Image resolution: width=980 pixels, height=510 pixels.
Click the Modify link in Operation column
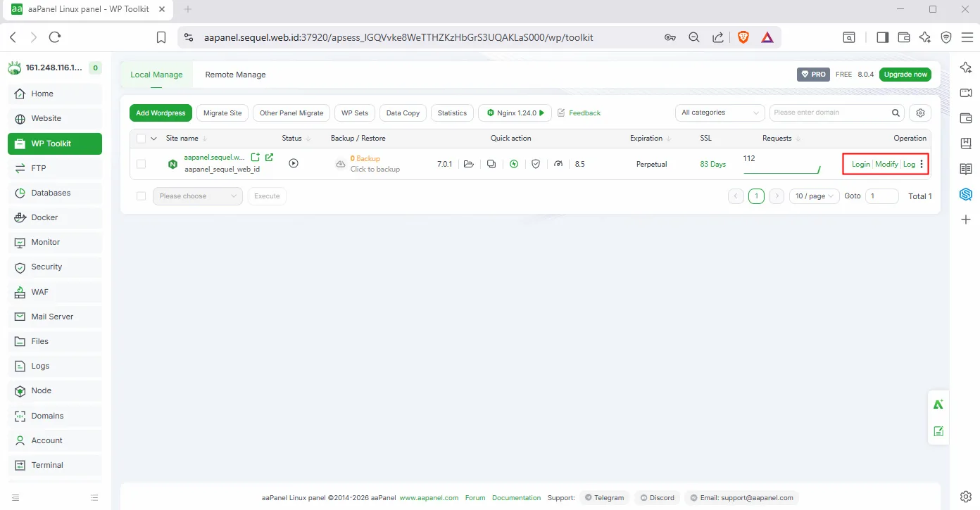pyautogui.click(x=886, y=164)
